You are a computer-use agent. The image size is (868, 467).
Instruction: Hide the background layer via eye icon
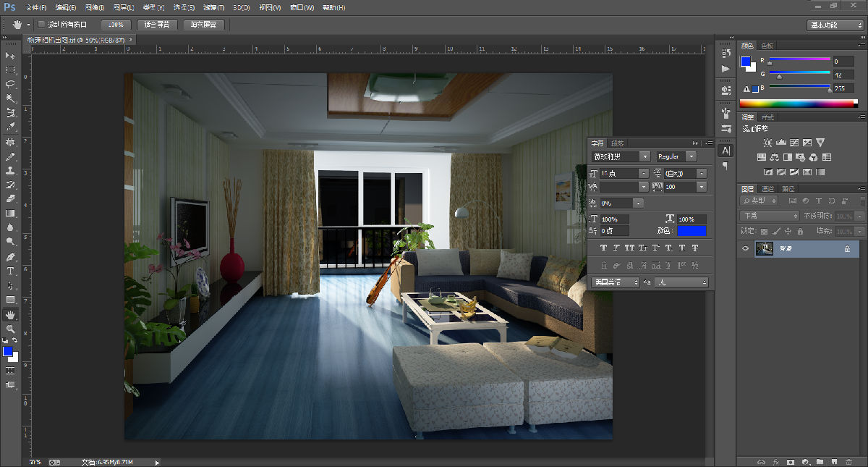tap(746, 248)
